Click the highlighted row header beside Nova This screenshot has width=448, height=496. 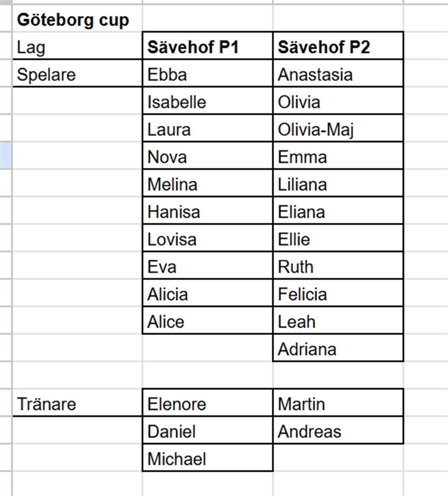point(6,155)
